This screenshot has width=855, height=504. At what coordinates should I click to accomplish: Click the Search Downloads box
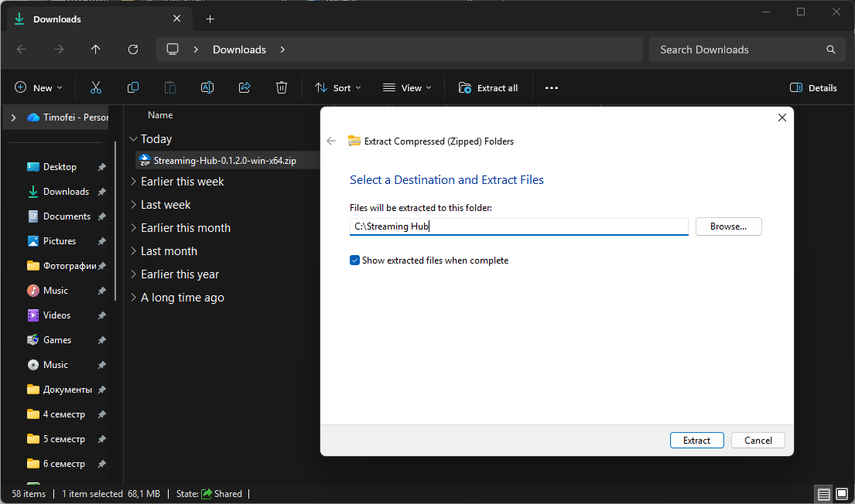click(x=747, y=49)
